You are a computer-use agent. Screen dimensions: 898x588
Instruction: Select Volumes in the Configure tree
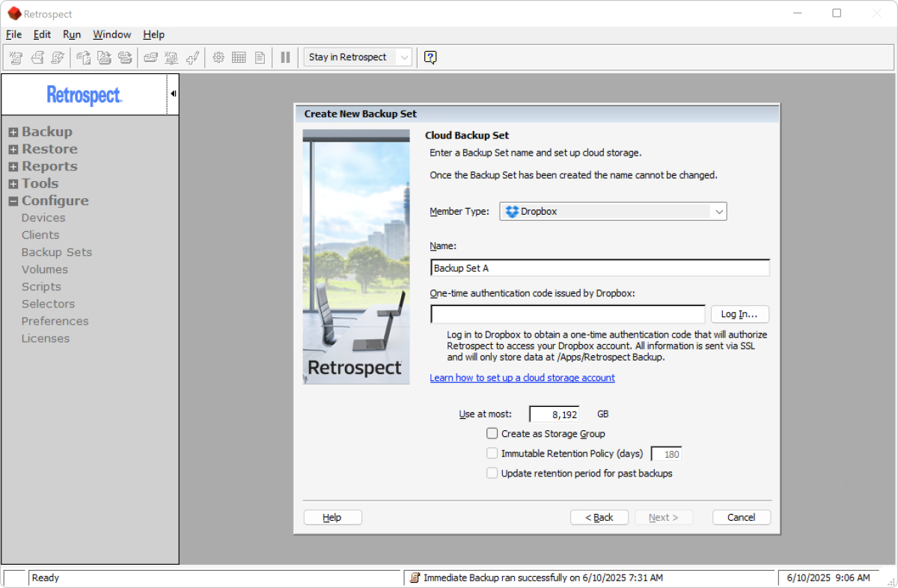coord(45,269)
